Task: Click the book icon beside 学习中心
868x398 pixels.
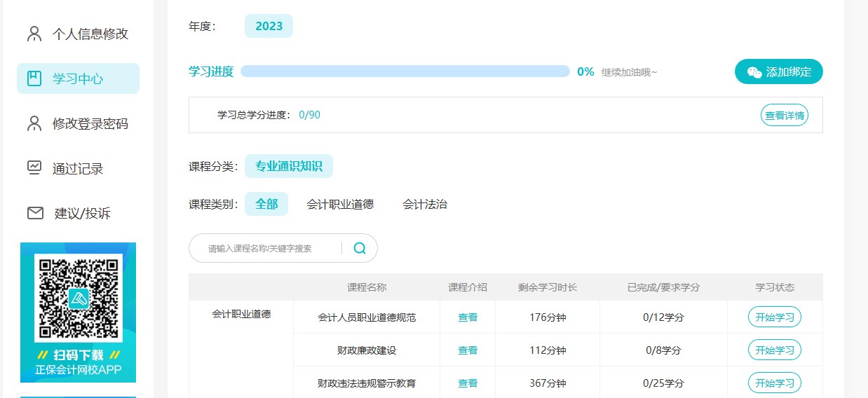Action: click(x=34, y=78)
